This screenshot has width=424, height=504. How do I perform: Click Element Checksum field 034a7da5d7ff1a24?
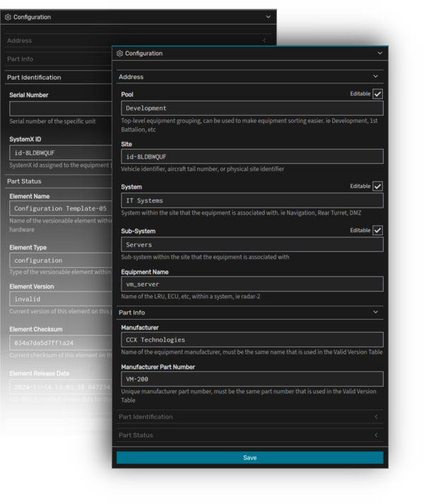pos(61,343)
